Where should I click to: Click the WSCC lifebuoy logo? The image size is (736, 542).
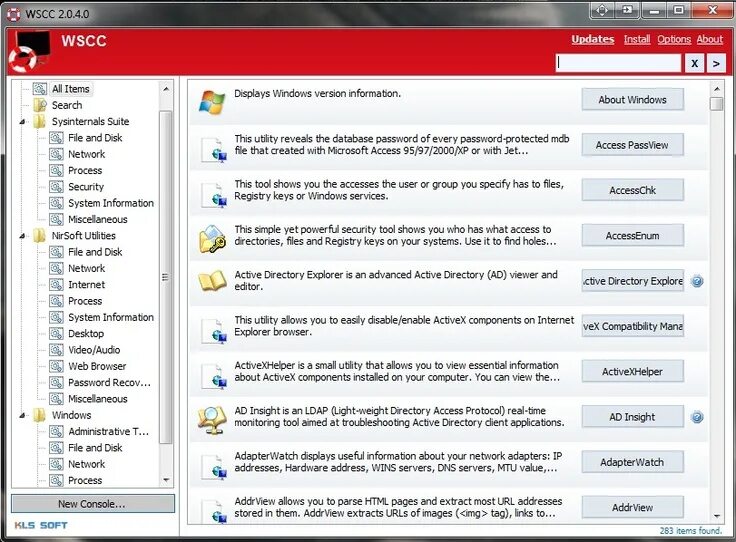click(x=29, y=52)
